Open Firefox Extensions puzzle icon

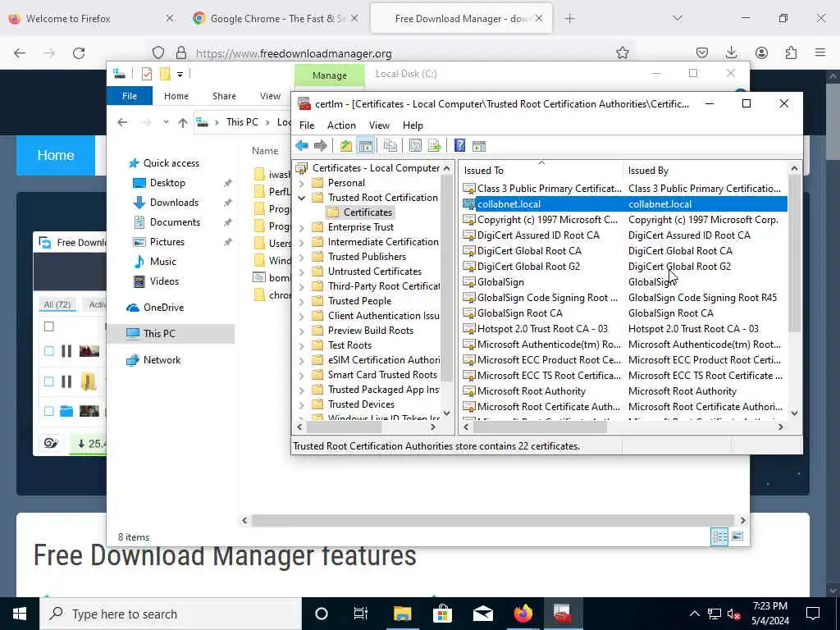coord(791,52)
